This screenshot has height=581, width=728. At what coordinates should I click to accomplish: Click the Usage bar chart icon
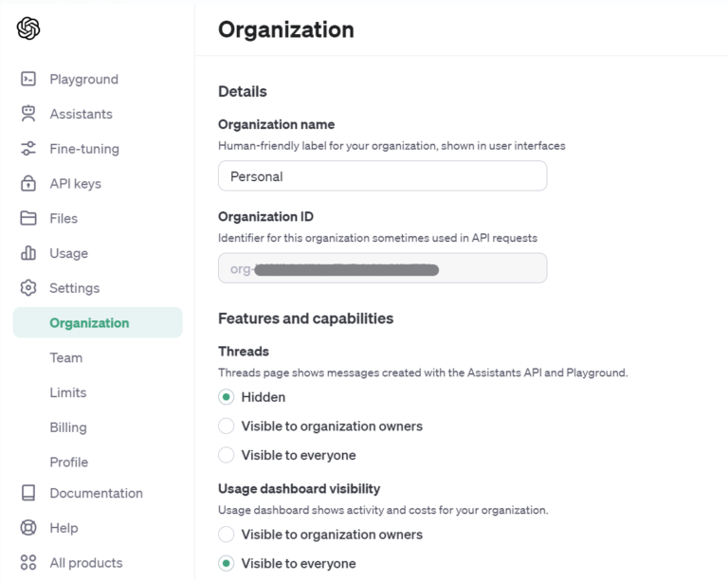pyautogui.click(x=28, y=253)
